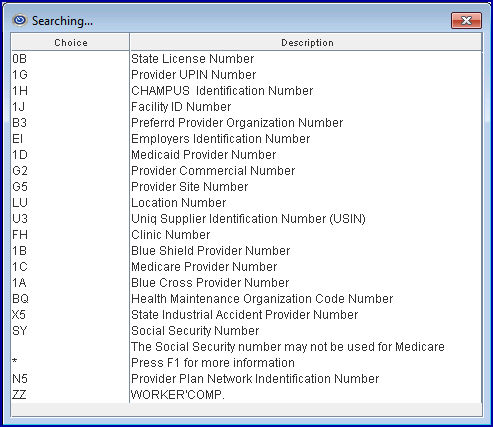Pick Provider Commercial Number from list
The height and width of the screenshot is (427, 493).
(x=247, y=171)
